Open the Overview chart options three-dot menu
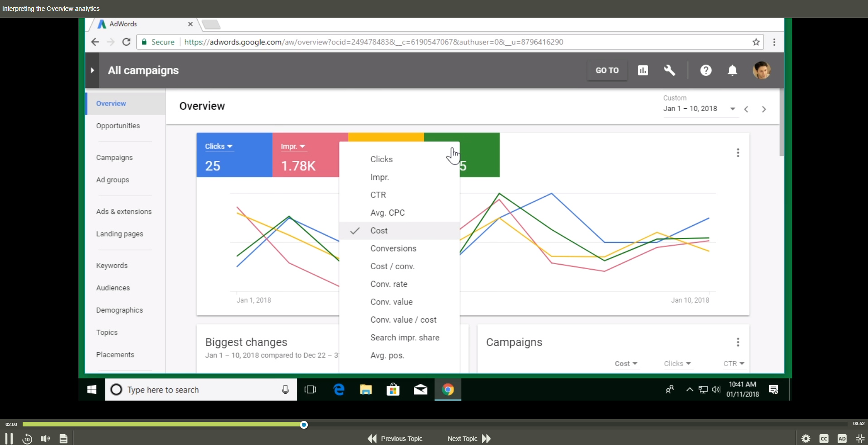This screenshot has width=868, height=445. 737,153
